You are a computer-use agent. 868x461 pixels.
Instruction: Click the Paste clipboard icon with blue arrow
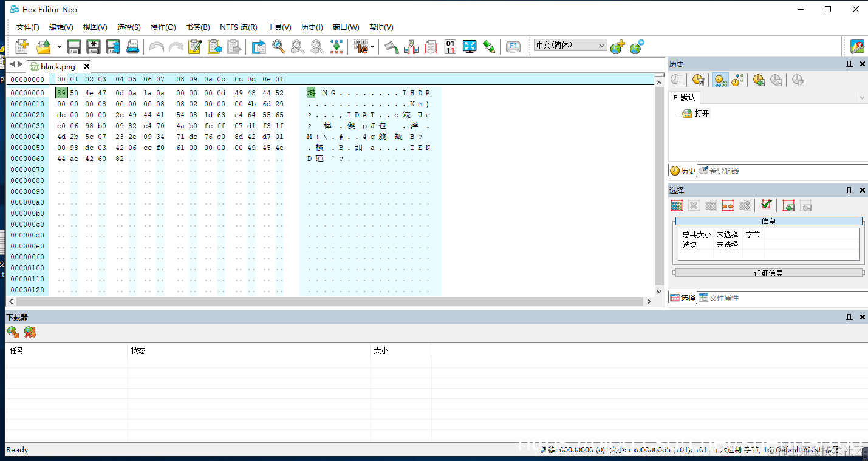click(214, 47)
